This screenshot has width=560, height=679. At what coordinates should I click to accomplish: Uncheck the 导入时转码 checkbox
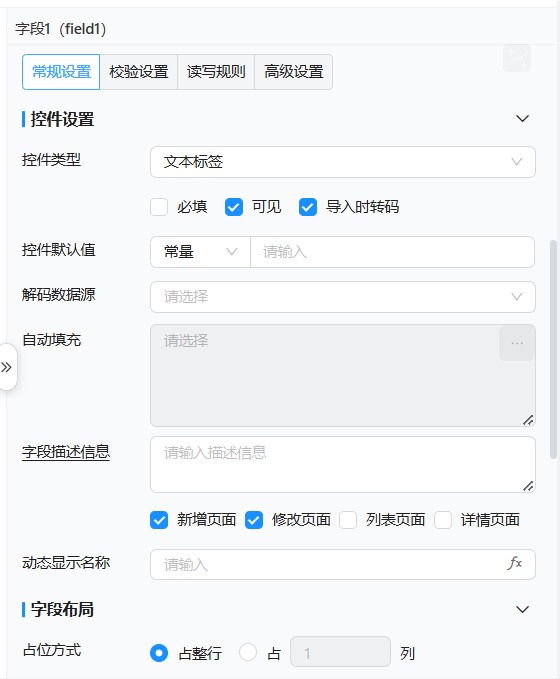[308, 207]
